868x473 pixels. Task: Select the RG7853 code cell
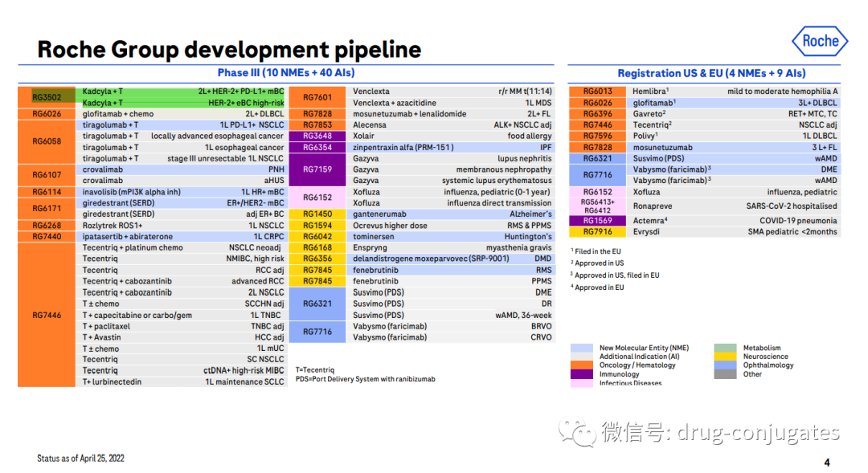coord(317,125)
